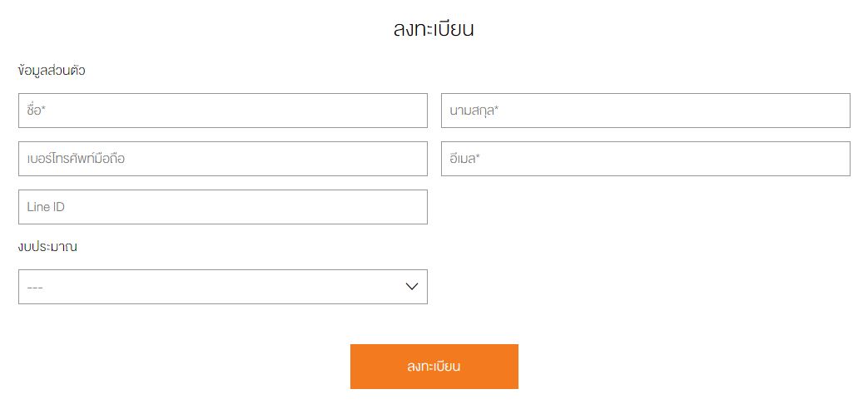Click the Line ID placeholder text

coord(46,207)
